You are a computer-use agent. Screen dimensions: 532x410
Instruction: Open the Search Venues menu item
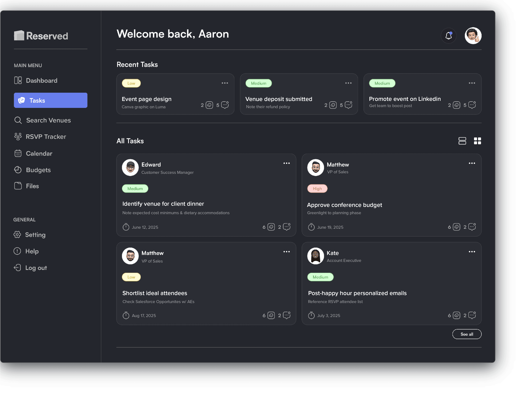click(x=48, y=120)
